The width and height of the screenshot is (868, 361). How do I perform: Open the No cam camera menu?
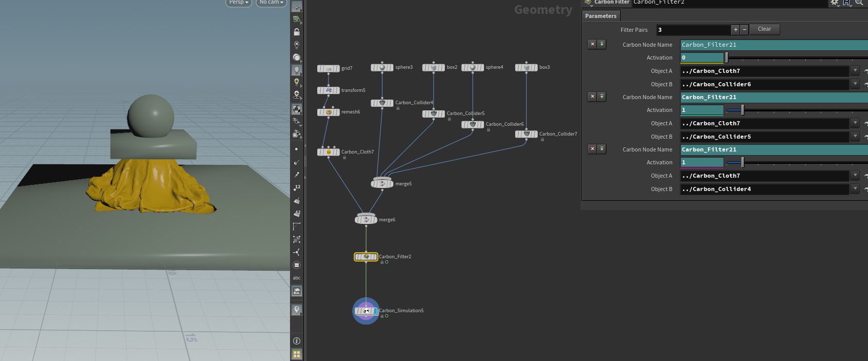tap(271, 3)
